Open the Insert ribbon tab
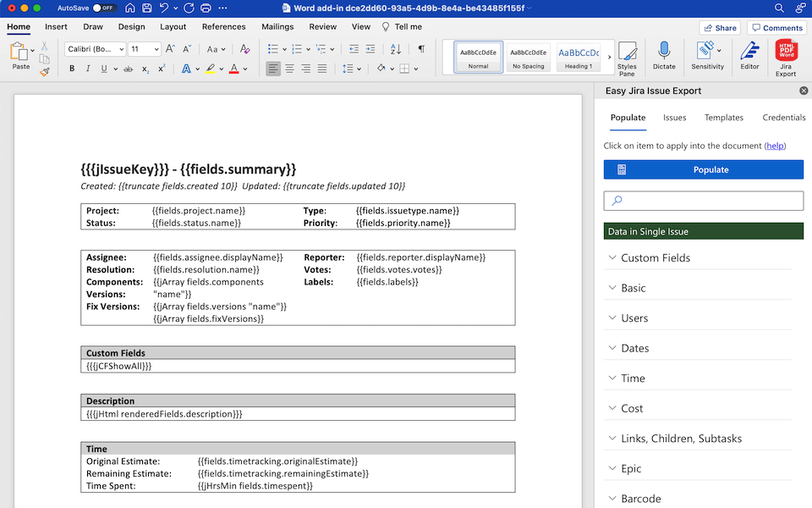The height and width of the screenshot is (508, 812). click(x=56, y=26)
